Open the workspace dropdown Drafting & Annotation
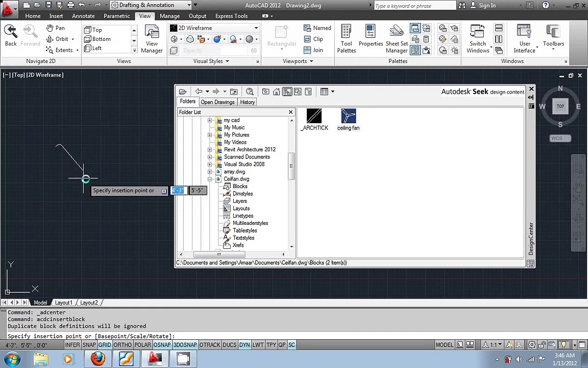 (x=151, y=5)
